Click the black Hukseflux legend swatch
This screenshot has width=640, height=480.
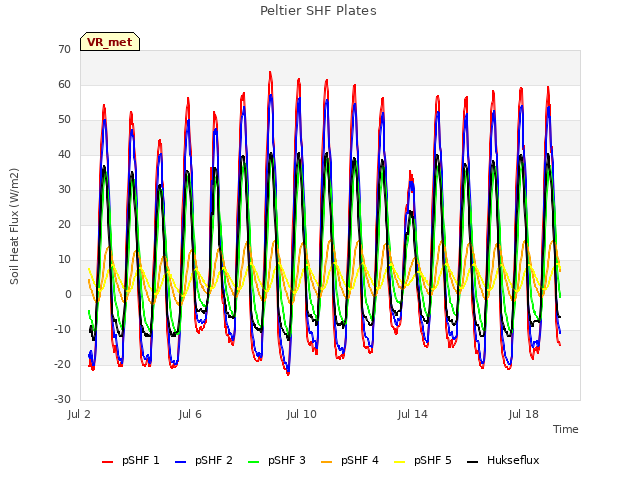tap(473, 462)
